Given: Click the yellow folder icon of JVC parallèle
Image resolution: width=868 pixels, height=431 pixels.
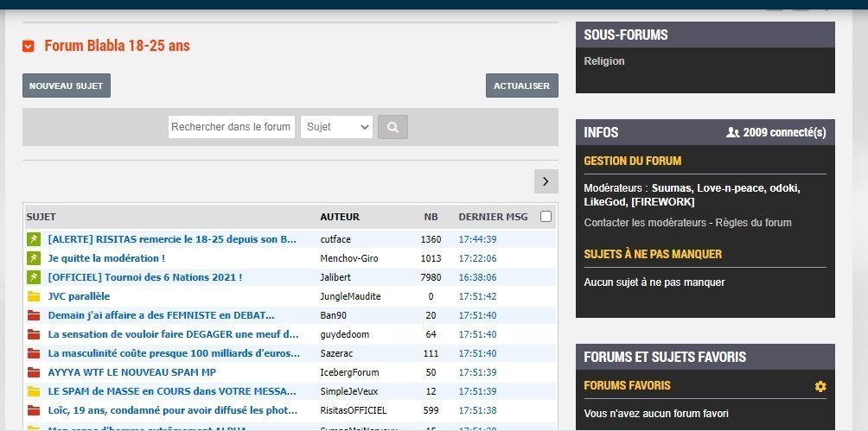Looking at the screenshot, I should 34,296.
